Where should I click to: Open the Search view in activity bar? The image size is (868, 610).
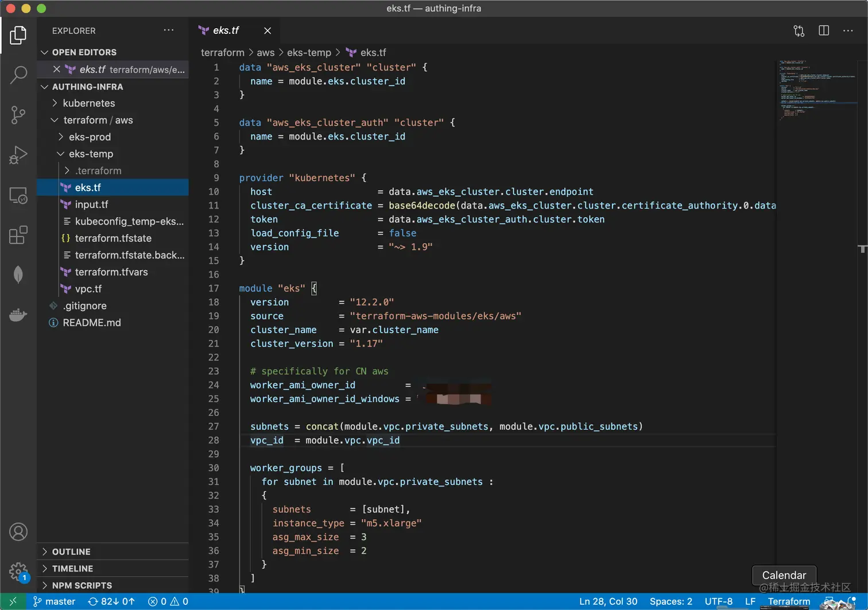19,75
